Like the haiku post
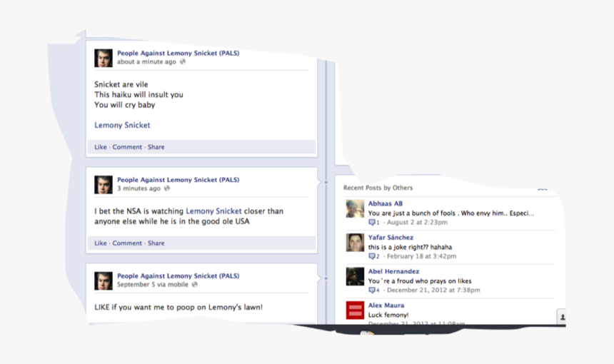The image size is (614, 364). (x=100, y=147)
